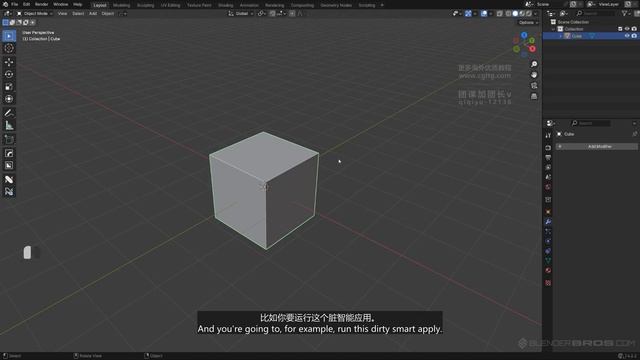Click the Add Modifier button
This screenshot has width=640, height=360.
pos(597,147)
